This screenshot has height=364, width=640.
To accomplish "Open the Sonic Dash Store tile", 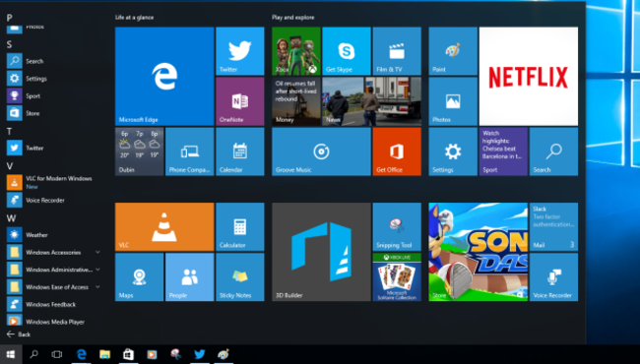I will (479, 252).
